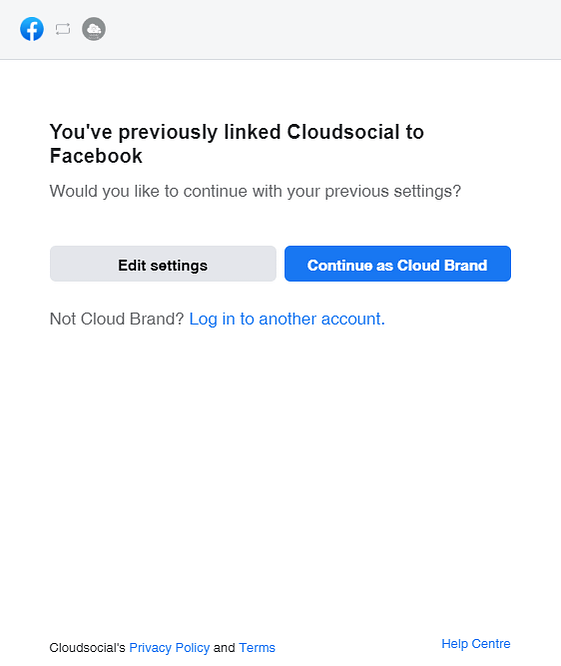
Task: Continue as Cloud Brand
Action: 397,263
